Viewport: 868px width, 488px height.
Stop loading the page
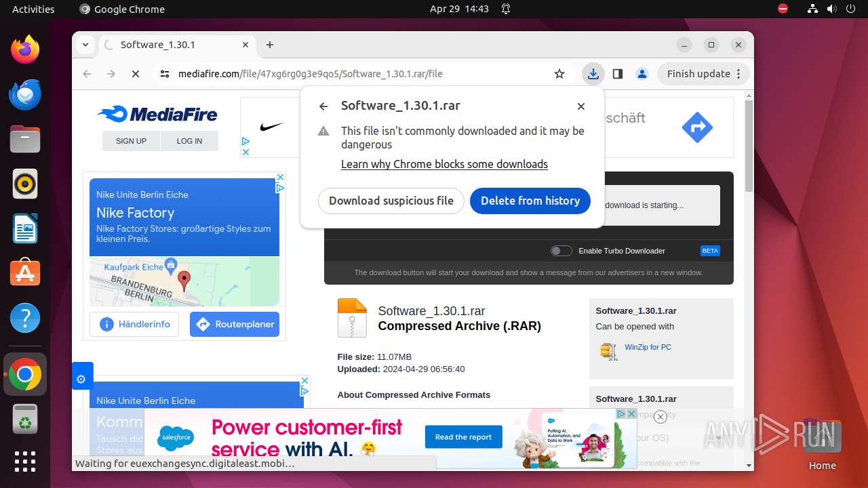click(x=136, y=74)
